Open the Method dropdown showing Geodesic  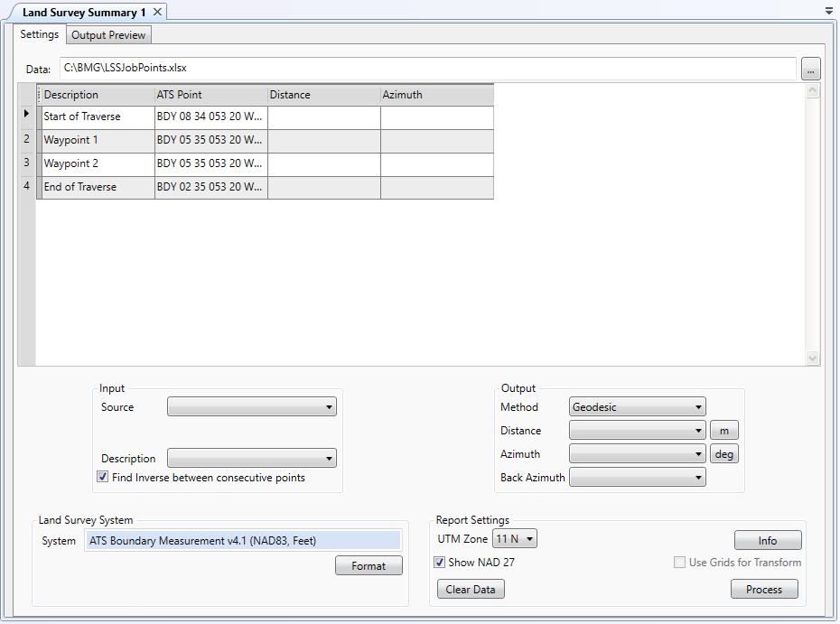[637, 407]
